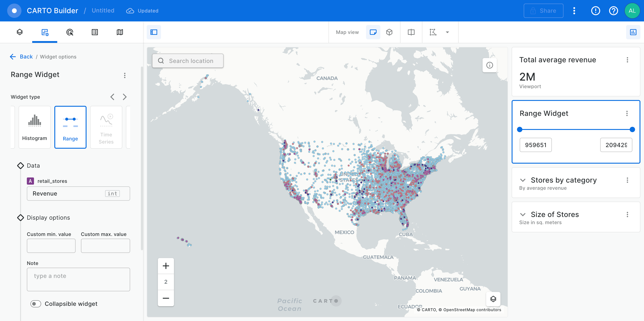Open the Layers tab icon
The image size is (644, 321).
pos(19,32)
